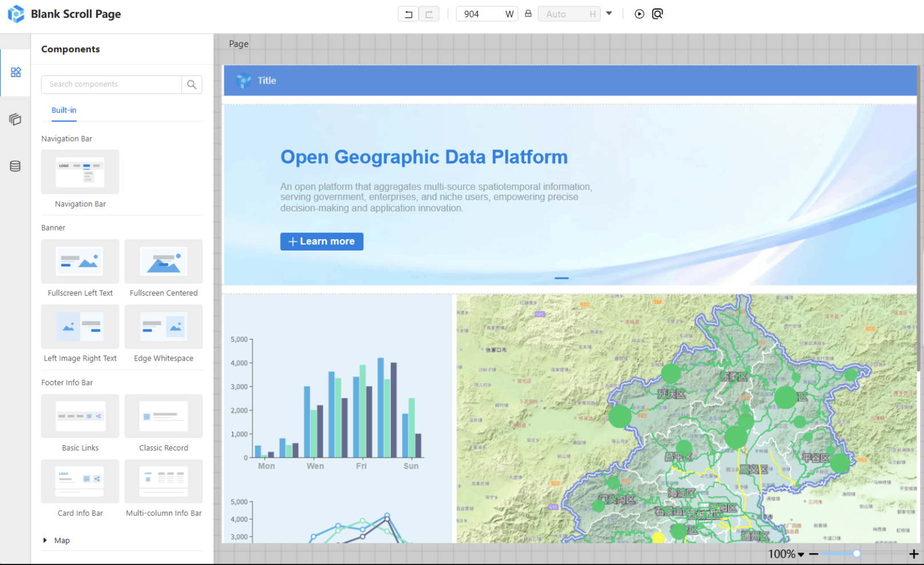The height and width of the screenshot is (565, 924).
Task: Click the search magnifier button
Action: point(192,84)
